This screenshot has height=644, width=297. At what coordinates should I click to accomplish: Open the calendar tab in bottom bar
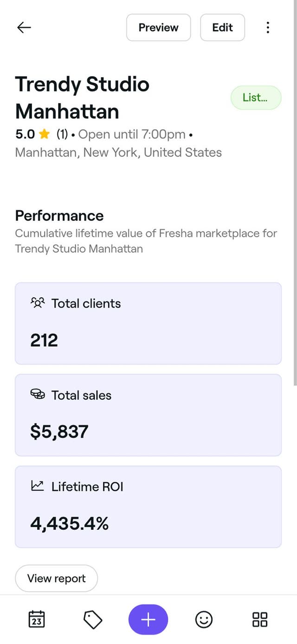(37, 619)
